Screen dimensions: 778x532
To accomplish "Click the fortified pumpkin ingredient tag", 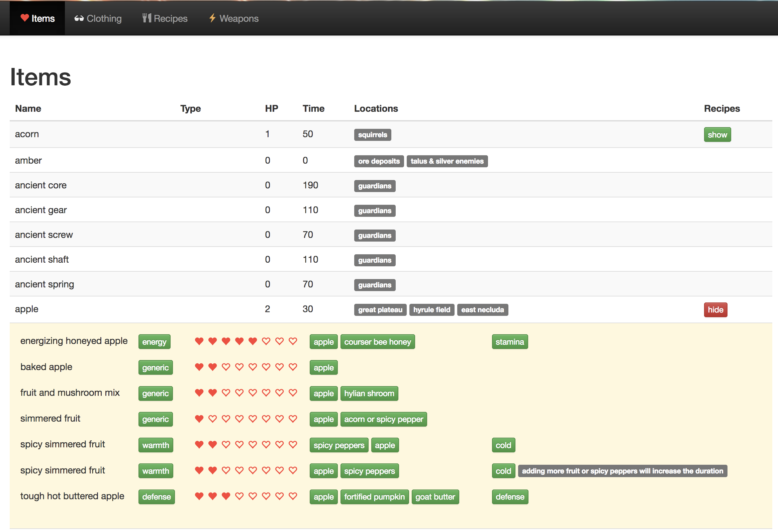I will click(x=374, y=497).
